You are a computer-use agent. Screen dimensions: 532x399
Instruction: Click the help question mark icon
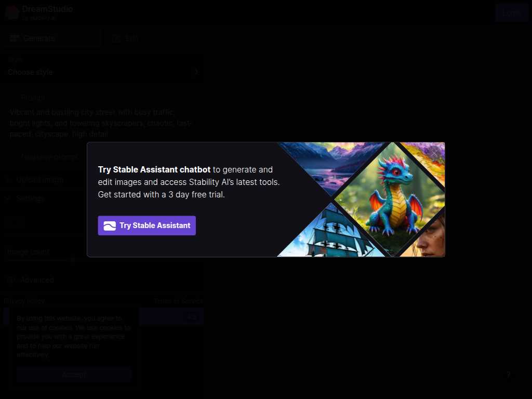(508, 375)
